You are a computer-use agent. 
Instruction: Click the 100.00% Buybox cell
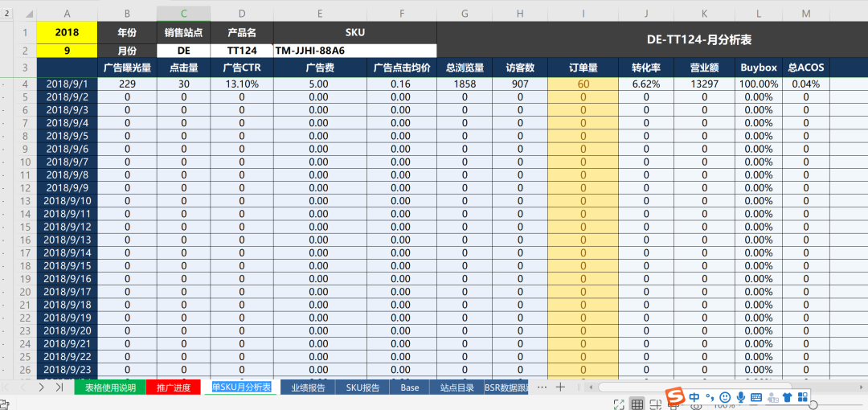click(759, 84)
